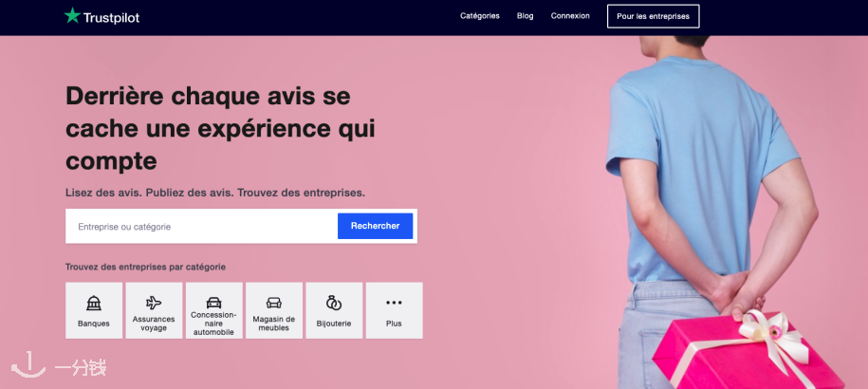
Task: Click the Trustpilot wordmark text
Action: tap(111, 18)
